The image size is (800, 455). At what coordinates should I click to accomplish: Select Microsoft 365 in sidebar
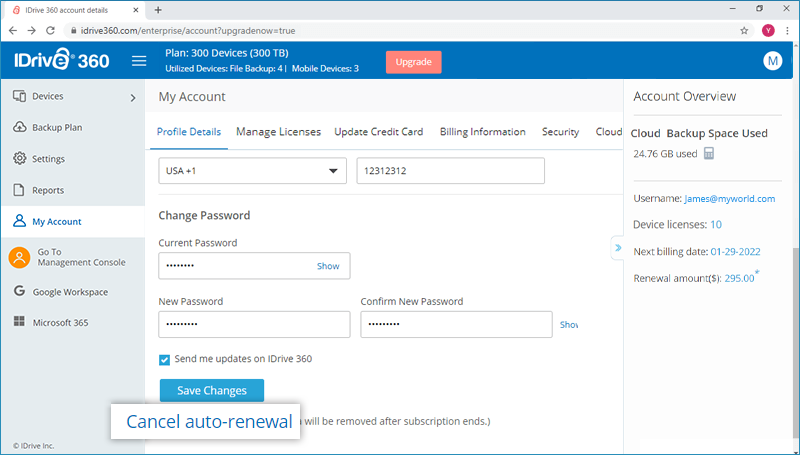[60, 322]
